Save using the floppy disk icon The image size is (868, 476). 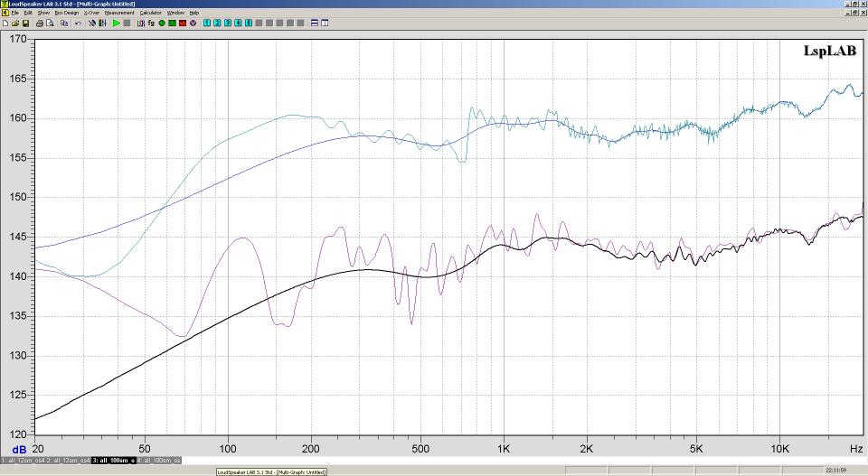click(25, 23)
